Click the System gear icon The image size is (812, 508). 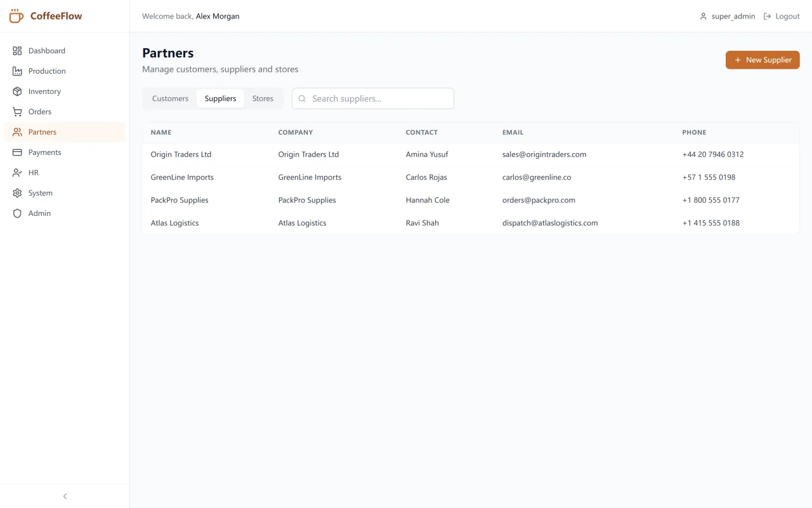pyautogui.click(x=17, y=193)
